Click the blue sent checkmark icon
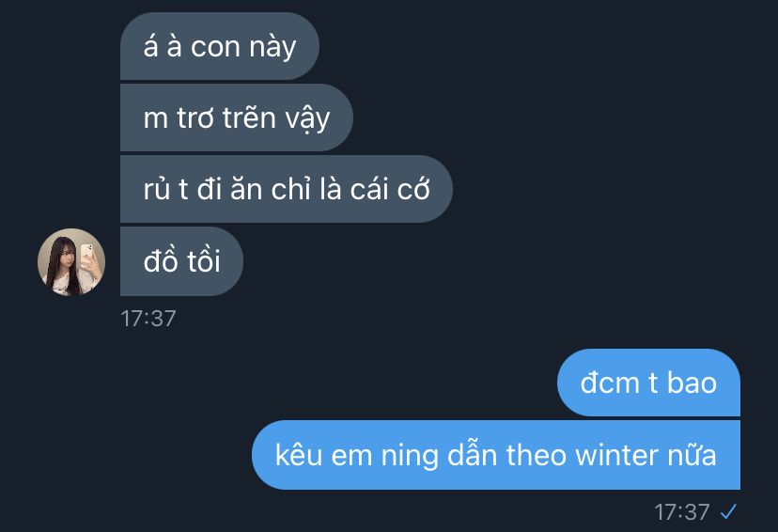 [728, 511]
